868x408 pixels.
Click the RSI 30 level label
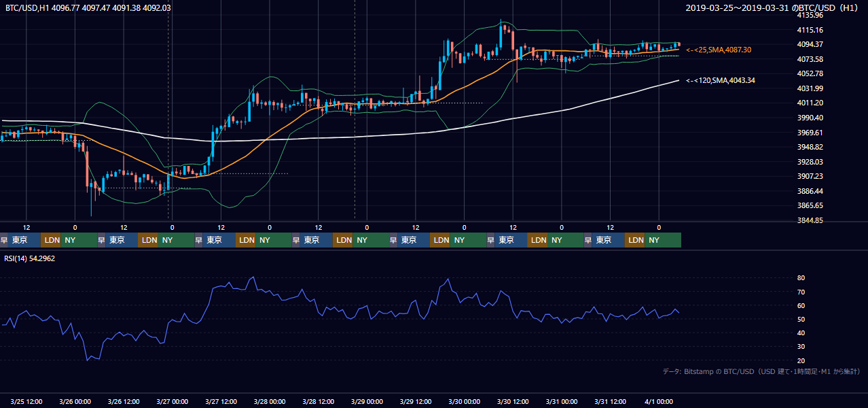(x=801, y=346)
